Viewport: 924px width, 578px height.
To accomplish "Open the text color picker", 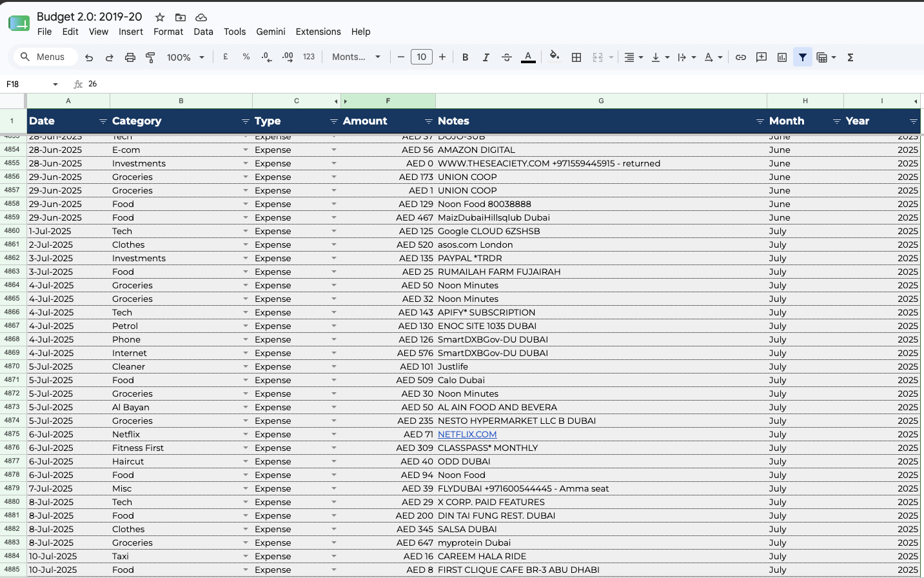I will pos(528,57).
